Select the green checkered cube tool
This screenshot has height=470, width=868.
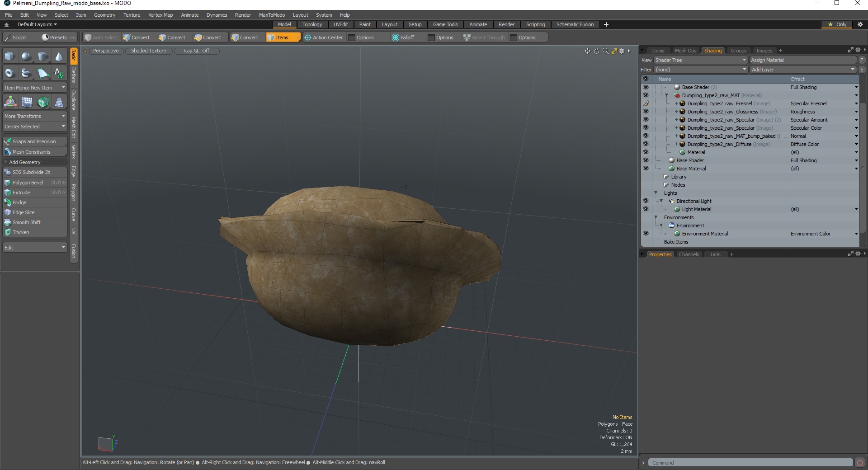(43, 102)
